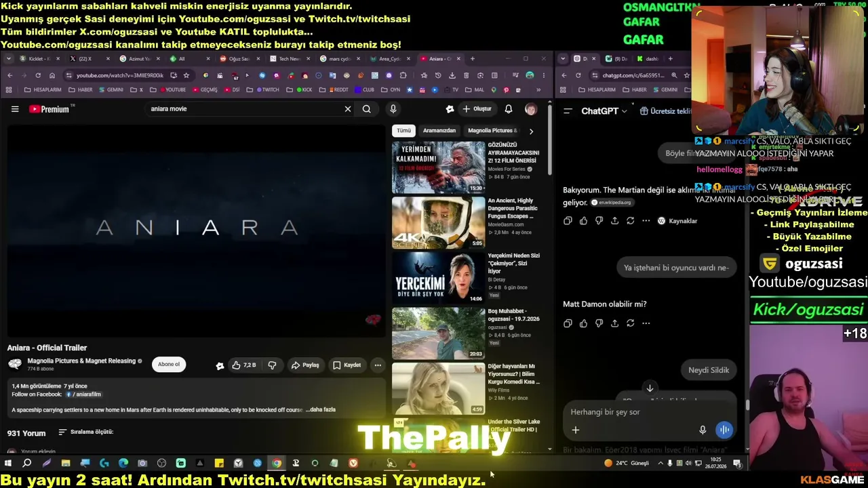The width and height of the screenshot is (868, 488).
Task: Bookmark the YouTube page with the star
Action: pos(186,75)
